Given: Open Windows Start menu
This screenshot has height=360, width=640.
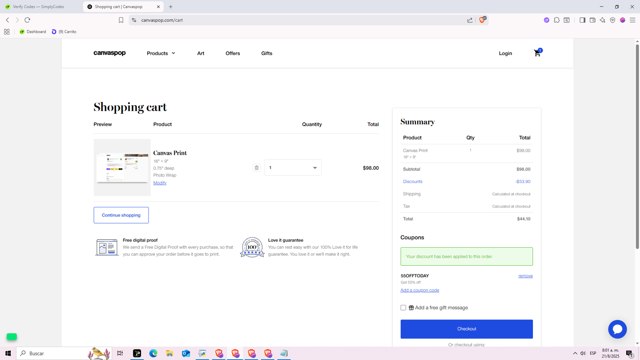Looking at the screenshot, I should pyautogui.click(x=8, y=353).
